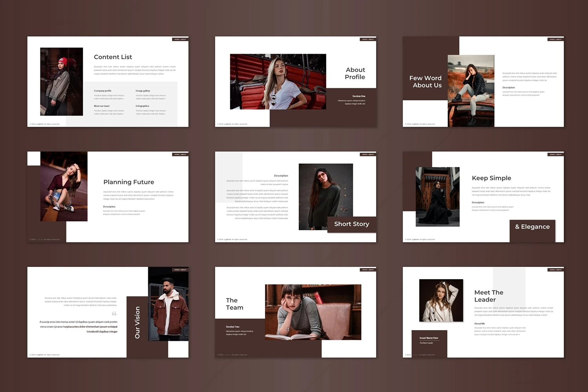Viewport: 588px width, 392px height.
Task: Click the "Section One" label on About Profile slide
Action: coord(359,96)
